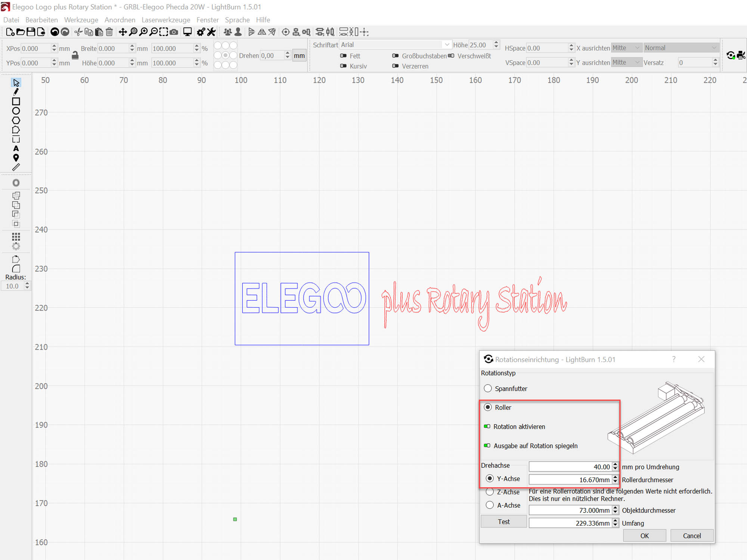
Task: Toggle Rotation aktivieren switch
Action: [487, 426]
